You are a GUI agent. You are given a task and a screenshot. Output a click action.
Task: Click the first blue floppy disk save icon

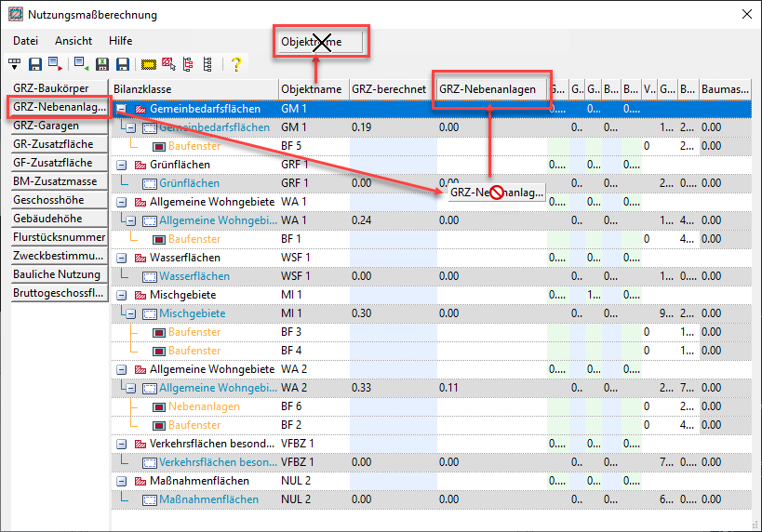pyautogui.click(x=35, y=64)
